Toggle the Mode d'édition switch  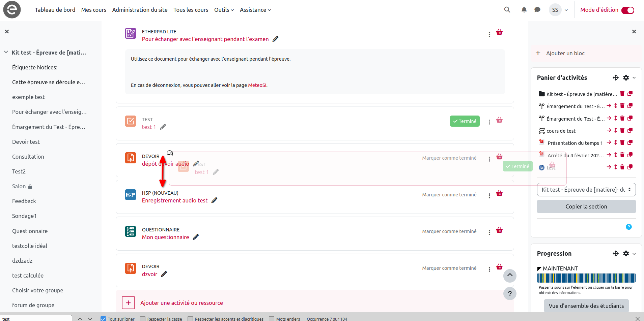coord(627,10)
